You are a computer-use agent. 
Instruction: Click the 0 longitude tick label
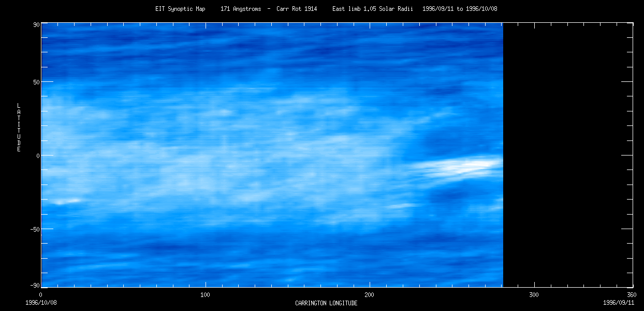tap(41, 295)
